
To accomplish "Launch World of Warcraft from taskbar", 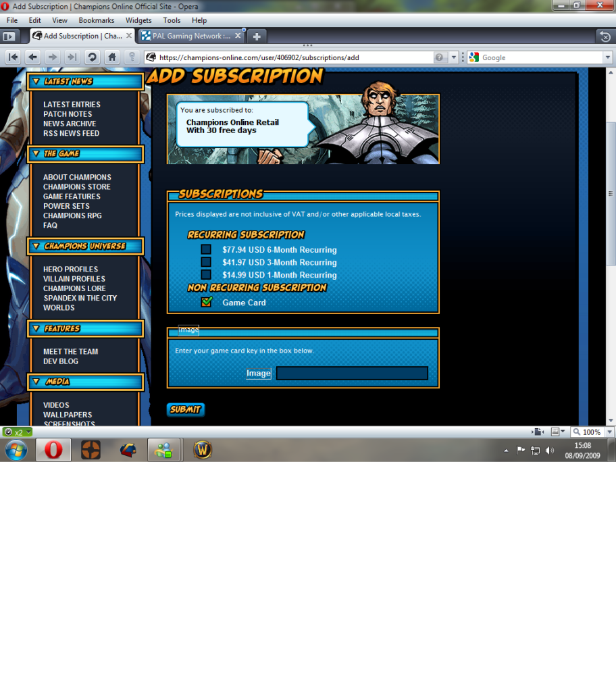I will 203,450.
